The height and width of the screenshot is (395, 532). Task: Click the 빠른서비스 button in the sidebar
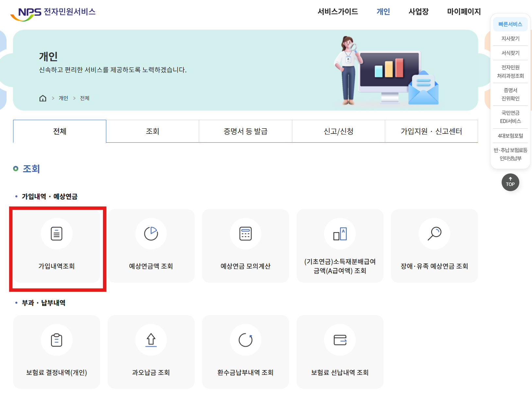pyautogui.click(x=510, y=24)
